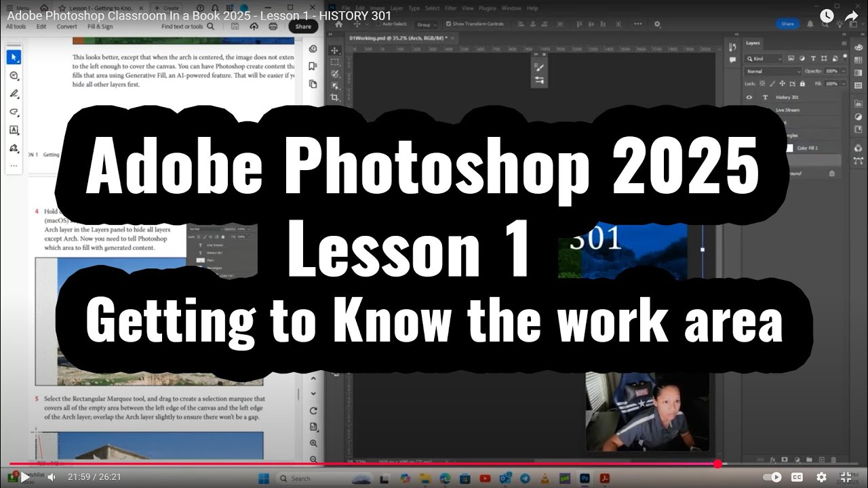Toggle Show Transform Controls checkbox

(448, 24)
